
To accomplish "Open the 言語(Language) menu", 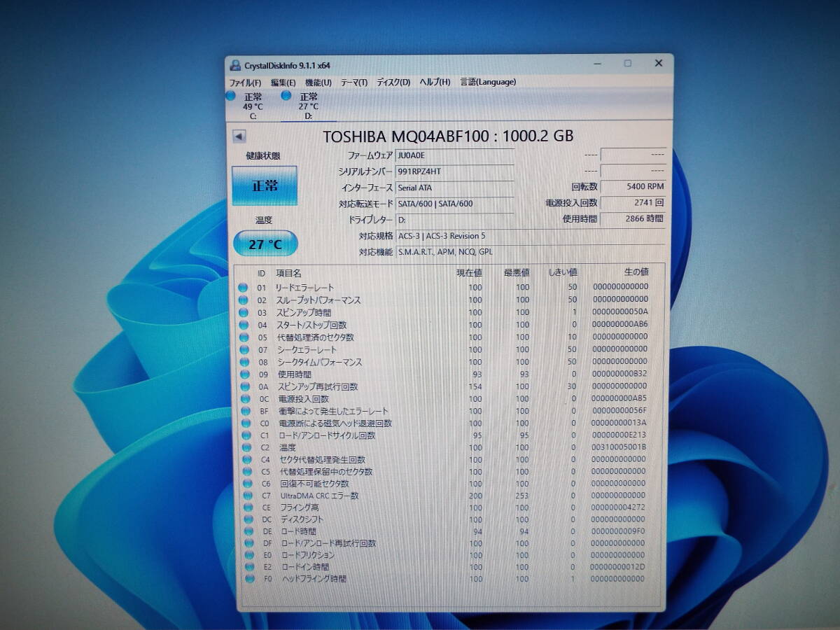I will pyautogui.click(x=488, y=82).
